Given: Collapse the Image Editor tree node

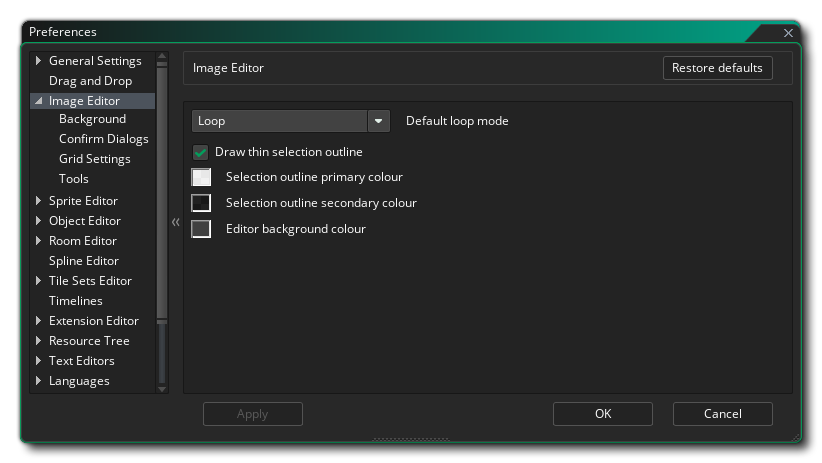Looking at the screenshot, I should point(39,101).
